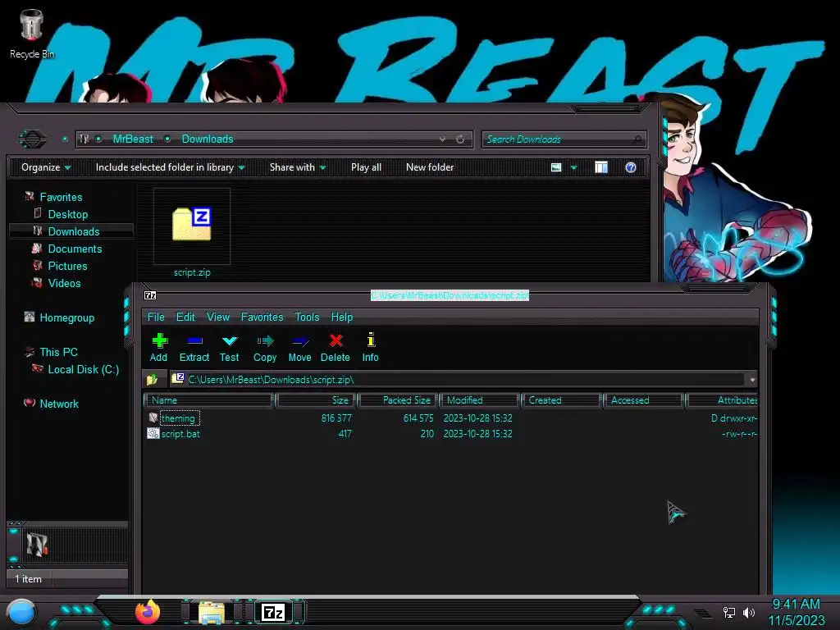Screen dimensions: 840x630
Task: Open Firefox from the taskbar
Action: [148, 612]
